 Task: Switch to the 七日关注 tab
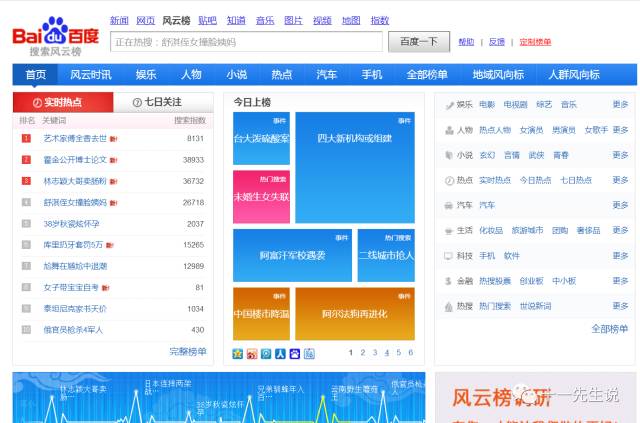pos(162,102)
